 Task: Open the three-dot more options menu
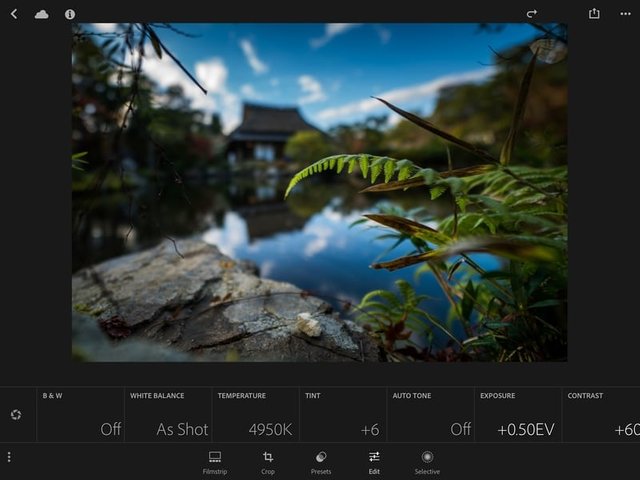(x=625, y=14)
